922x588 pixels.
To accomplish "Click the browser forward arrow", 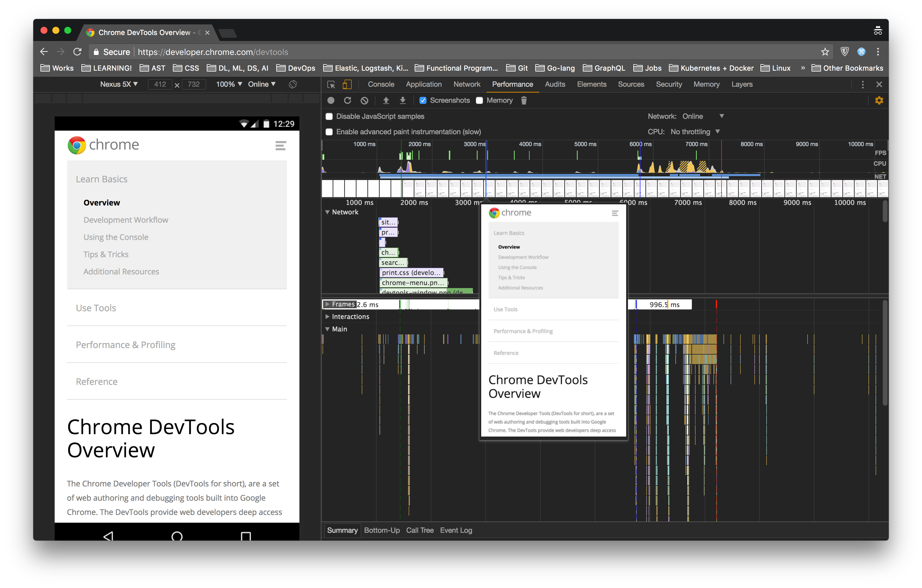I will pyautogui.click(x=61, y=52).
